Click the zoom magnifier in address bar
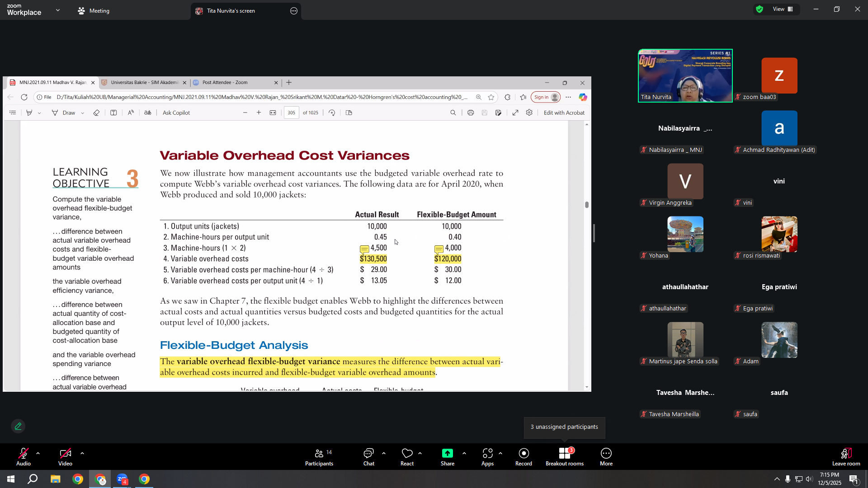This screenshot has height=488, width=868. (478, 97)
